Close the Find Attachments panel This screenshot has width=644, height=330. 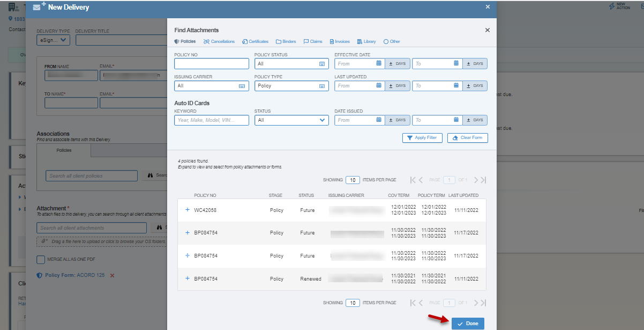pyautogui.click(x=487, y=31)
